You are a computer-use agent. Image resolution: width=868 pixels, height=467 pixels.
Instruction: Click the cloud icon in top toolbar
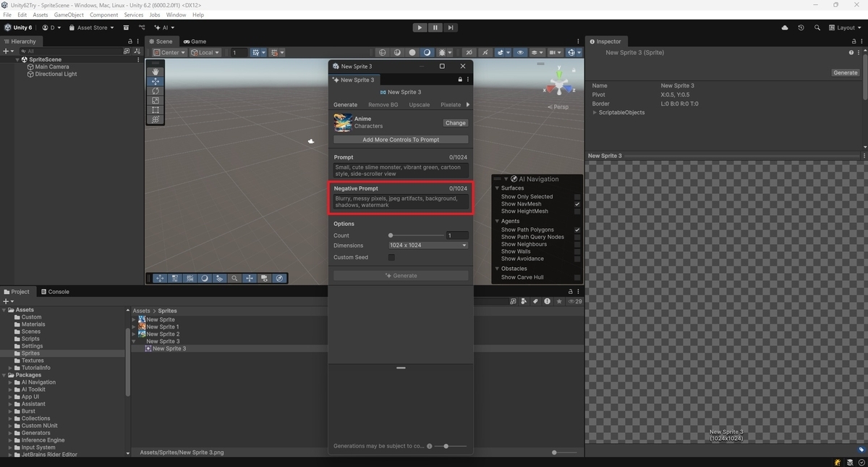tap(785, 28)
